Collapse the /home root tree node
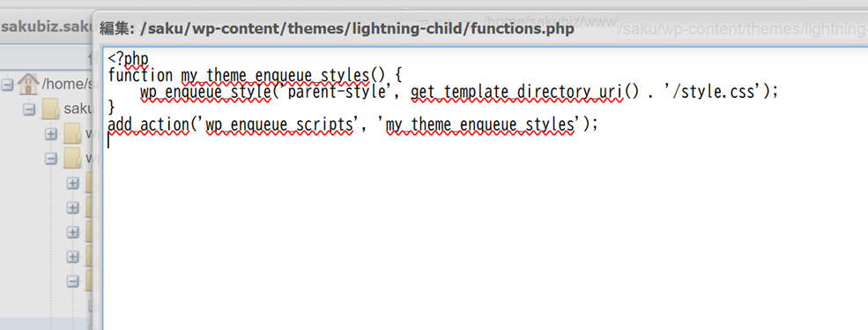Viewport: 868px width, 330px height. pyautogui.click(x=7, y=85)
